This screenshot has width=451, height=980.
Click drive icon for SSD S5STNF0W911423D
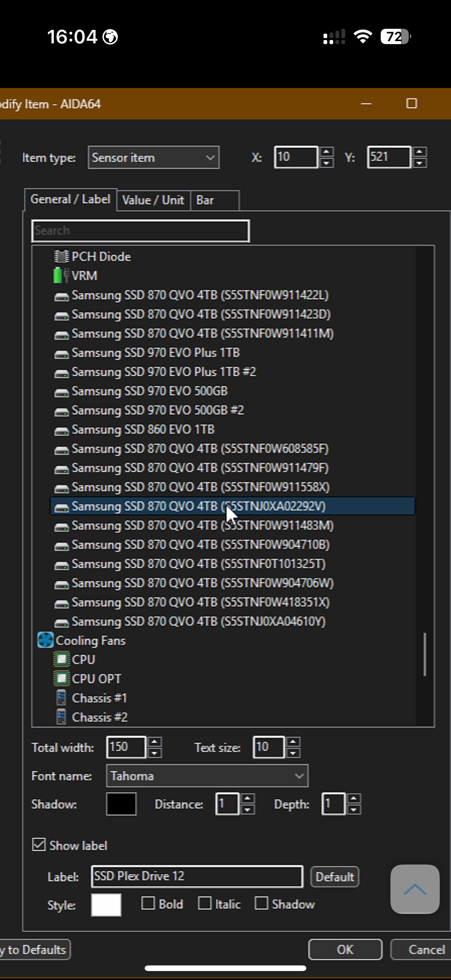(x=61, y=315)
